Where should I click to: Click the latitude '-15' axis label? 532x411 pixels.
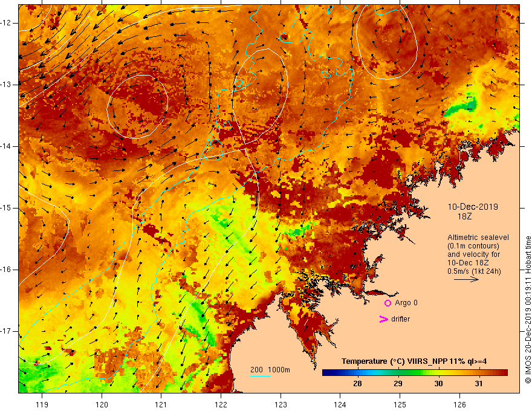pos(6,208)
